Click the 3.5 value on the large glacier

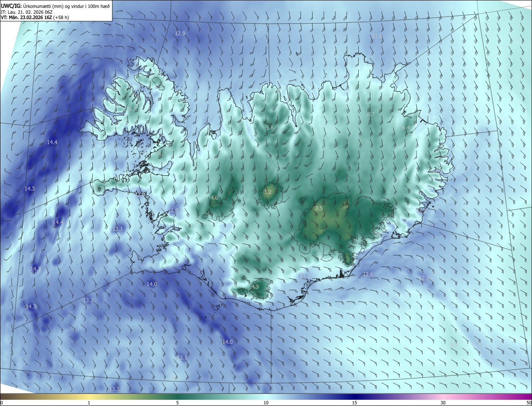click(319, 208)
